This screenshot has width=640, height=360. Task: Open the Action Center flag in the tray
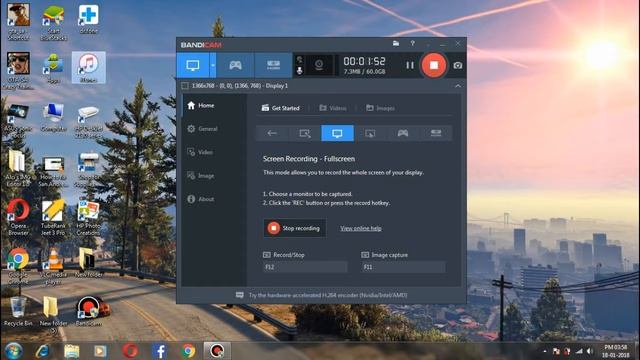point(556,351)
